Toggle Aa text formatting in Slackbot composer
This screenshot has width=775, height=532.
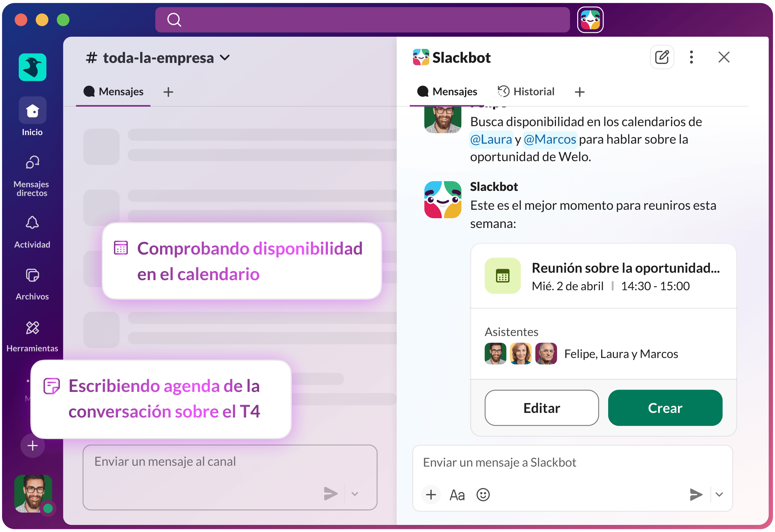pyautogui.click(x=457, y=495)
